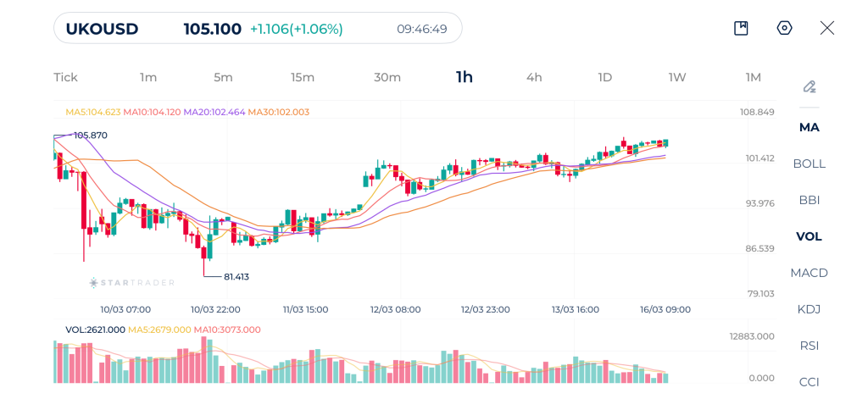Choose the 1D timeframe
The width and height of the screenshot is (868, 399).
tap(604, 77)
